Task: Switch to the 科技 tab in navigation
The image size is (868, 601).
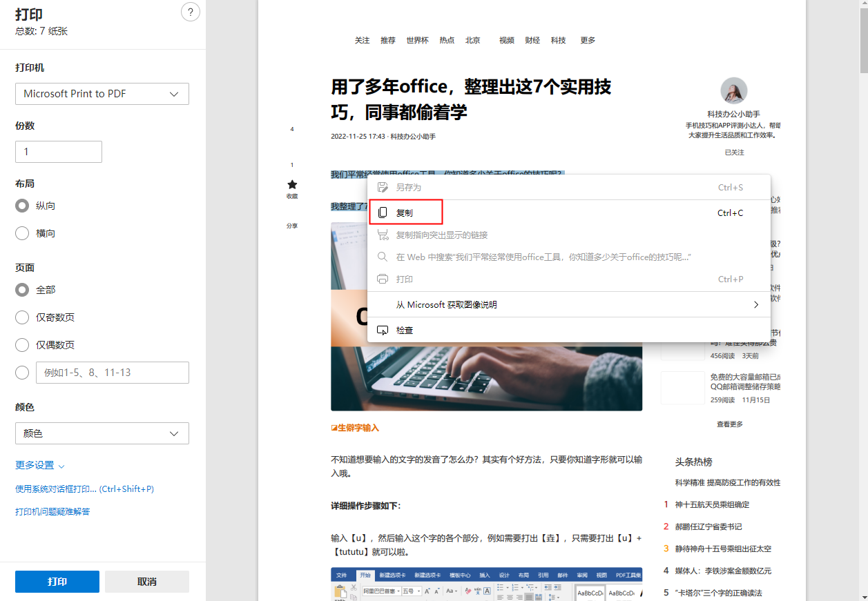Action: [x=558, y=40]
